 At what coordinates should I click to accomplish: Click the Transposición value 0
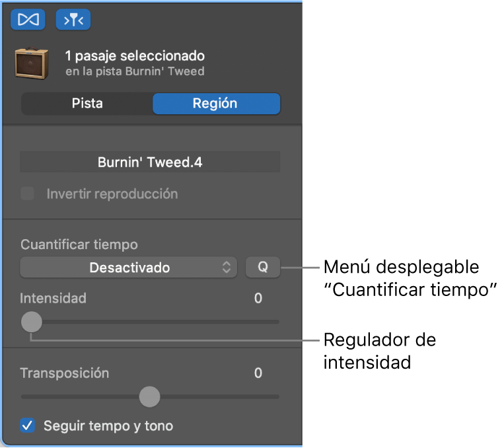pyautogui.click(x=258, y=373)
